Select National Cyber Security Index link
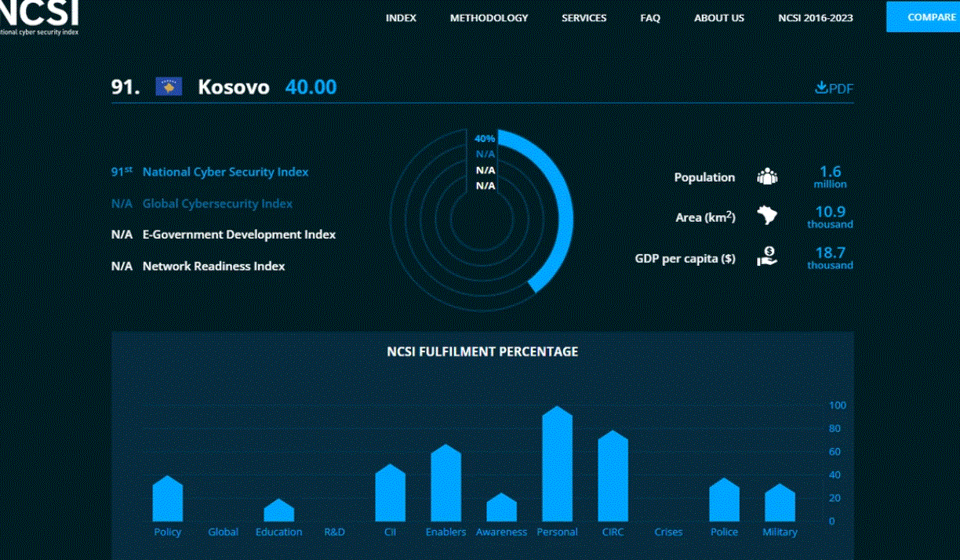Screen dimensions: 960x560 (225, 172)
